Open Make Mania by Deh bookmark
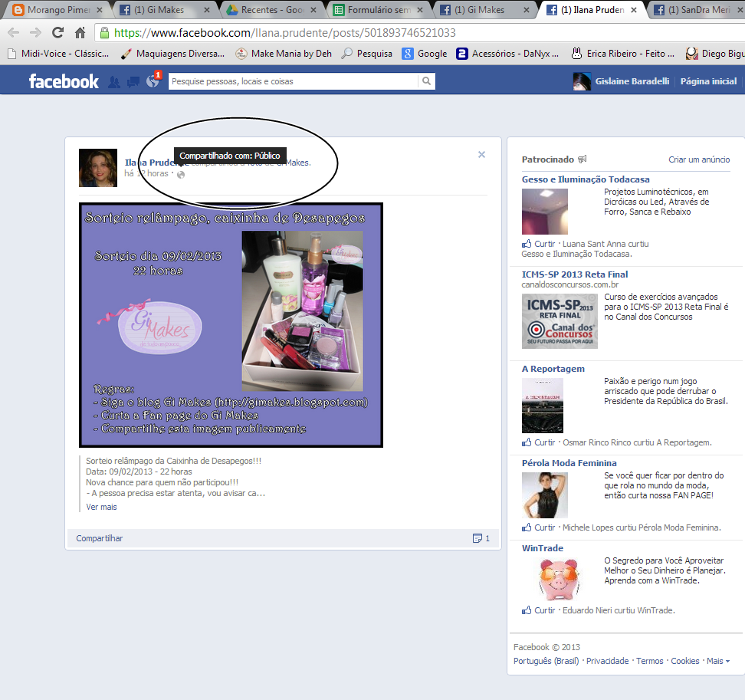The image size is (745, 700). pyautogui.click(x=284, y=54)
